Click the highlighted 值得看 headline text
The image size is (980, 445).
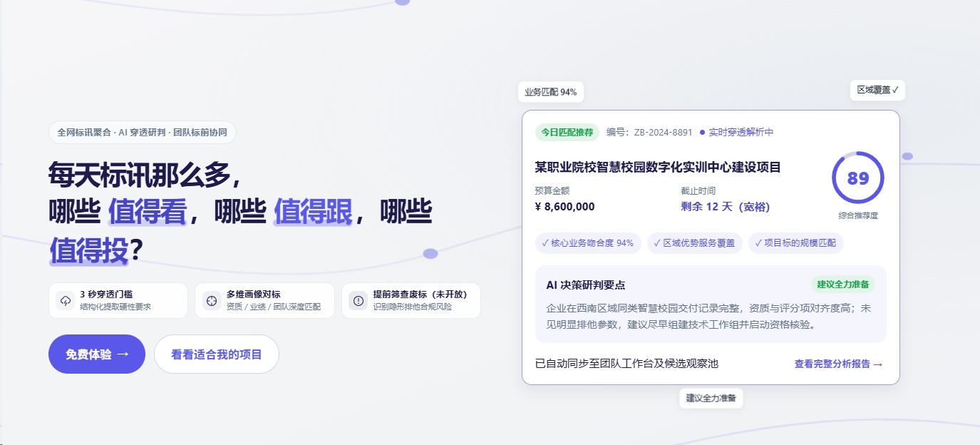(148, 212)
